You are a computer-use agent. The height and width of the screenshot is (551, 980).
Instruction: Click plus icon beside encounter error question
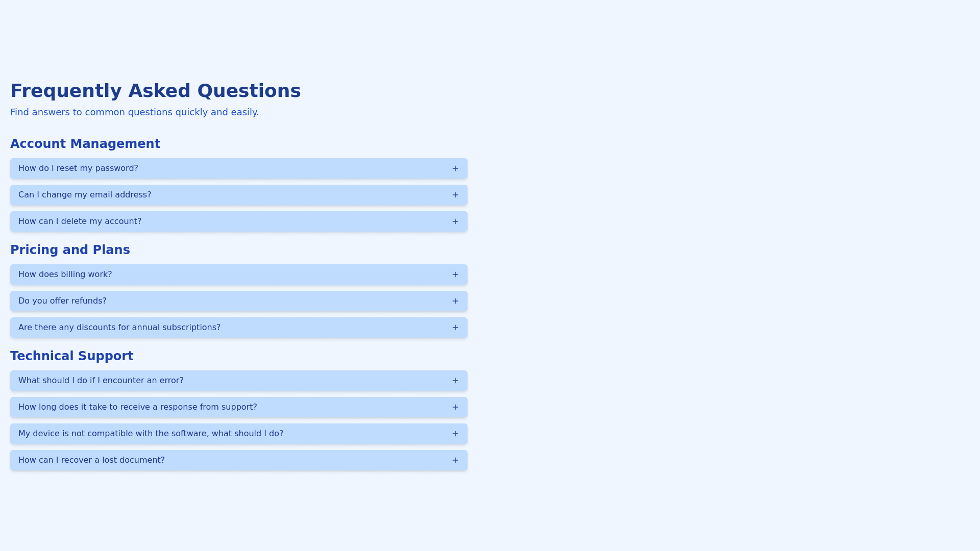[x=455, y=381]
